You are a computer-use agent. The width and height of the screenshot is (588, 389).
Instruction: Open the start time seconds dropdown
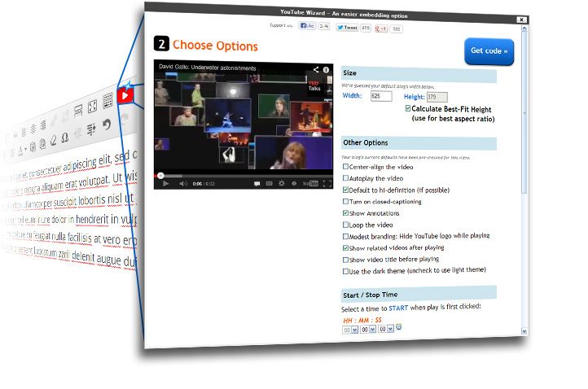pos(388,329)
